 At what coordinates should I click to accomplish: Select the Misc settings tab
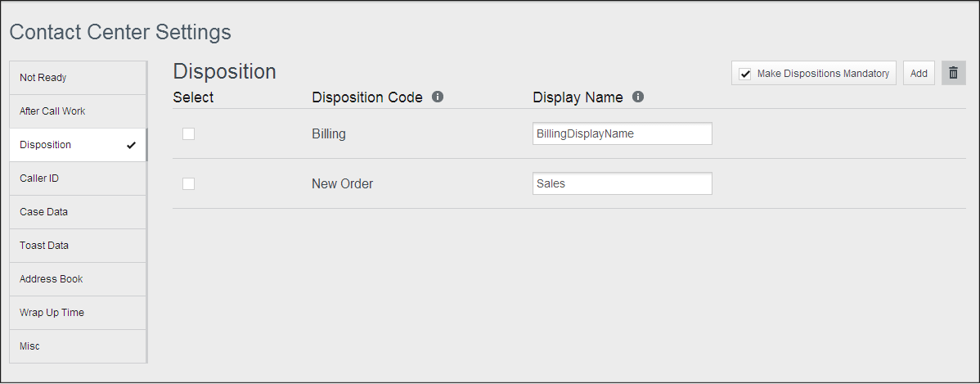(78, 346)
